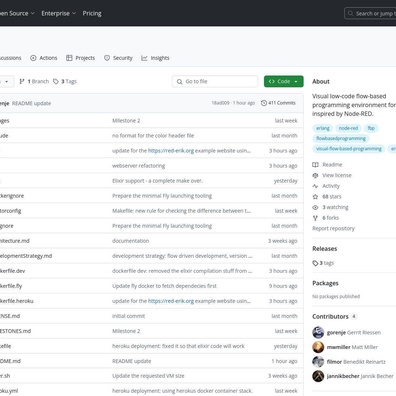Click the Insights graph icon
396x396 pixels.
[144, 58]
